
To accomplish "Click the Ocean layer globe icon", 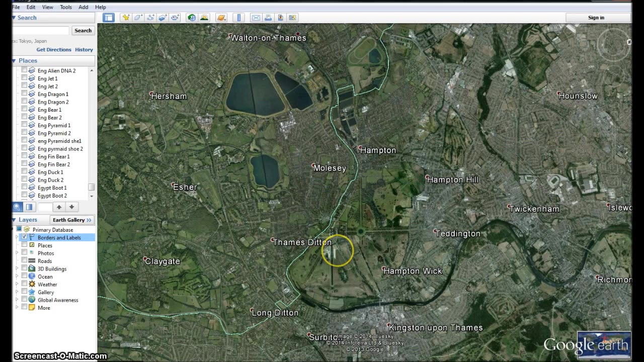I will pyautogui.click(x=32, y=276).
